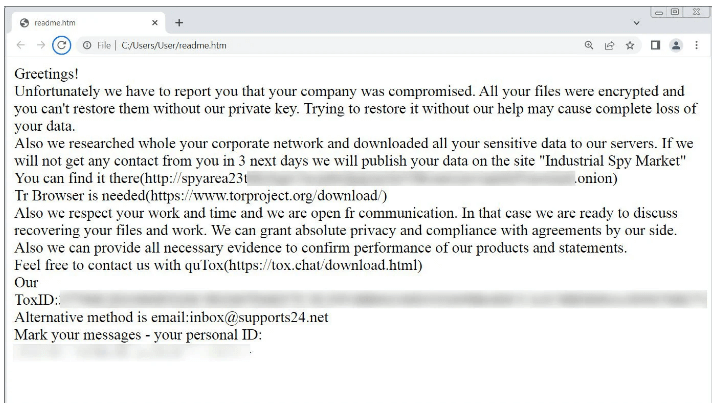Click the inbox@supports24.net email text
Image resolution: width=712 pixels, height=403 pixels.
[259, 317]
